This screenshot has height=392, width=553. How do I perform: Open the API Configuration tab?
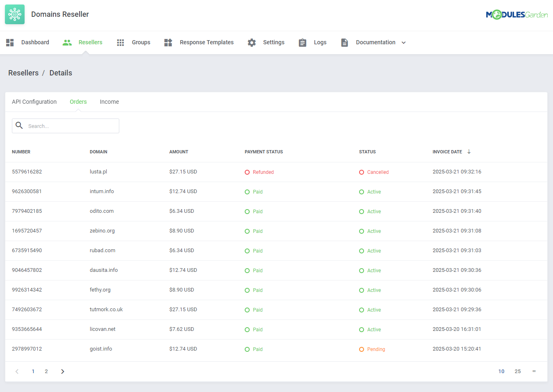34,101
